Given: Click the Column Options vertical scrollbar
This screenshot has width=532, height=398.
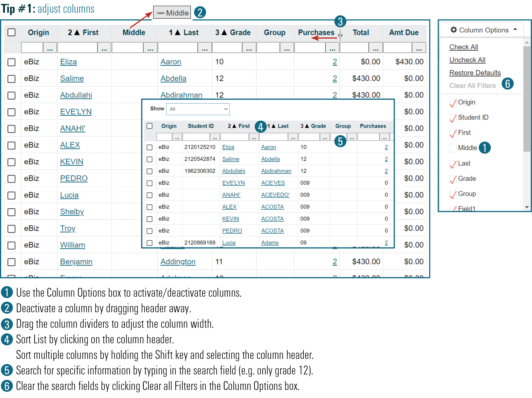Looking at the screenshot, I should pyautogui.click(x=527, y=98).
